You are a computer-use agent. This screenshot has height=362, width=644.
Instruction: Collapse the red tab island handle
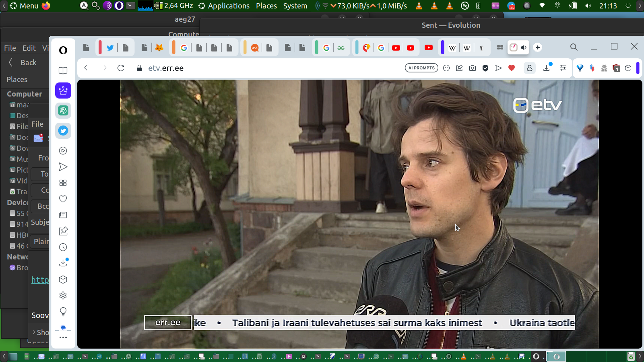point(100,47)
